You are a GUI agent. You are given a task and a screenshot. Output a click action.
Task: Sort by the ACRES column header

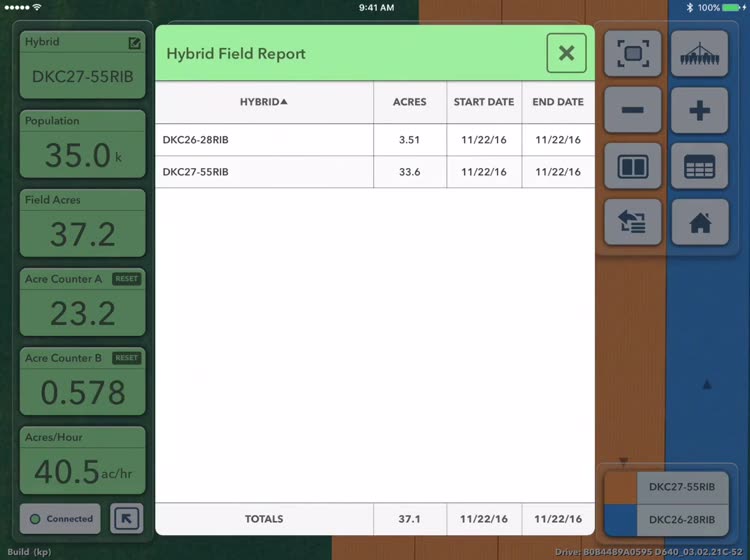point(409,102)
